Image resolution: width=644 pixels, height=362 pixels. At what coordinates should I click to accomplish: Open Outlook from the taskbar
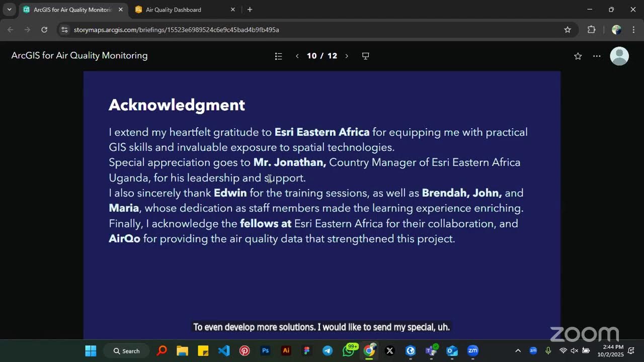(x=452, y=351)
